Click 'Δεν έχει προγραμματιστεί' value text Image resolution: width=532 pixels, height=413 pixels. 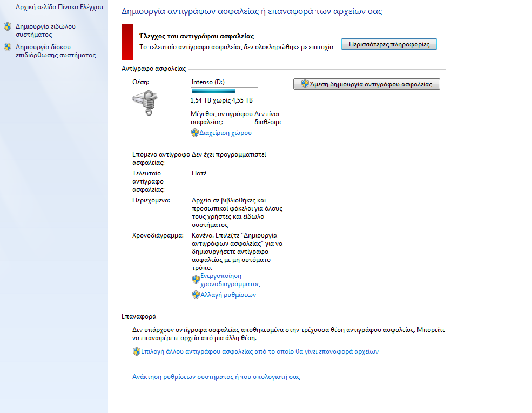click(228, 154)
